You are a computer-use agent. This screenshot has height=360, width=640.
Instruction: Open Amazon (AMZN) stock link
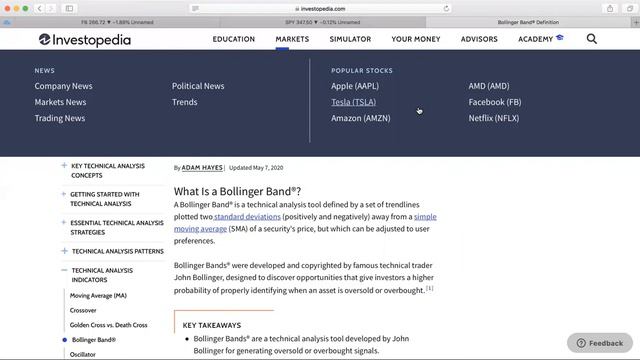point(361,118)
